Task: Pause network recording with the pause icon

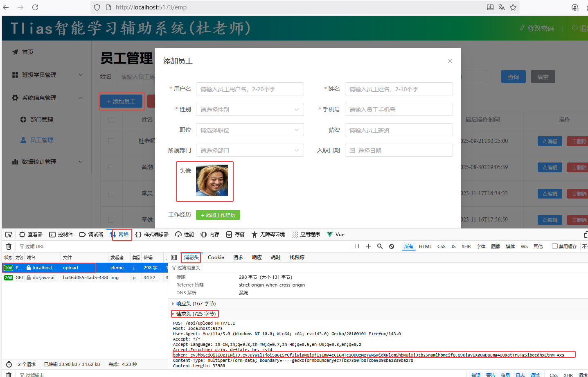Action: point(357,246)
